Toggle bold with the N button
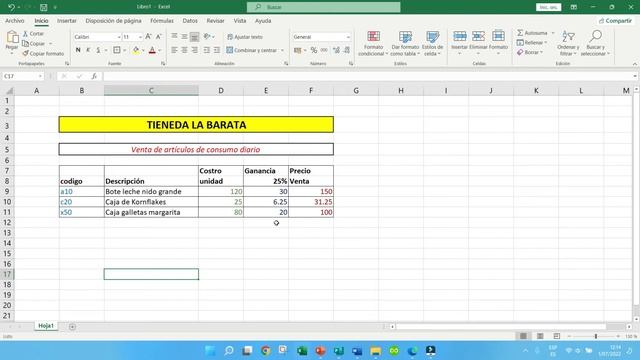This screenshot has height=360, width=640. 78,50
